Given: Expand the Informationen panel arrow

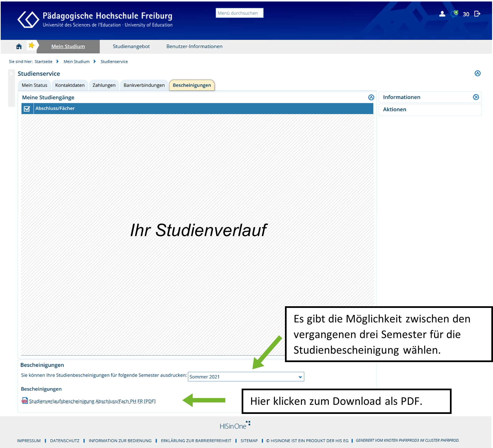Looking at the screenshot, I should click(x=476, y=97).
